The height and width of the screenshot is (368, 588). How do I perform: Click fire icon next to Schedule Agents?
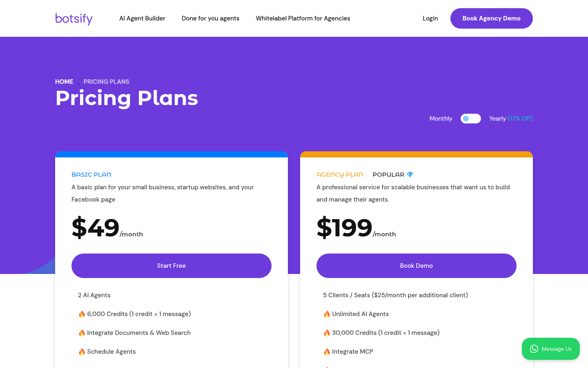pyautogui.click(x=82, y=352)
